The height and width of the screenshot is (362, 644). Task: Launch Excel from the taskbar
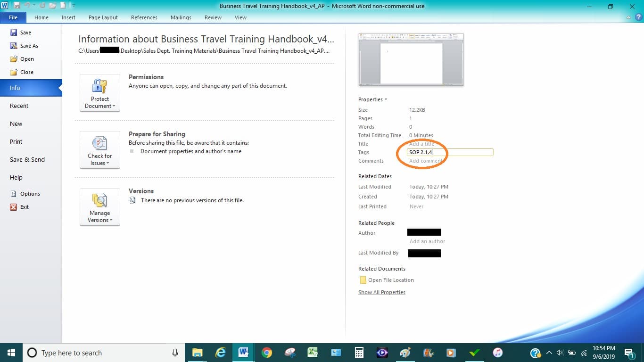[313, 353]
